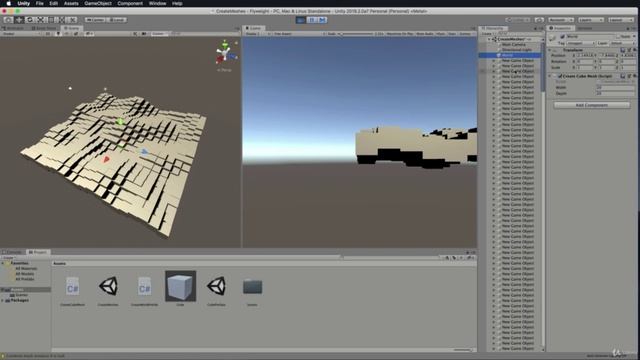The image size is (640, 360).
Task: Open the Unity application menu
Action: (x=24, y=3)
